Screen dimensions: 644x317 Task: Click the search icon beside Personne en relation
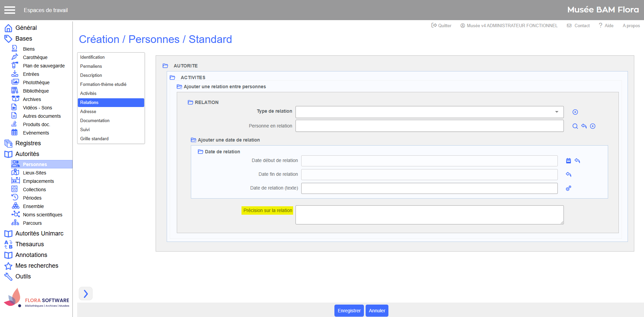[x=575, y=126]
